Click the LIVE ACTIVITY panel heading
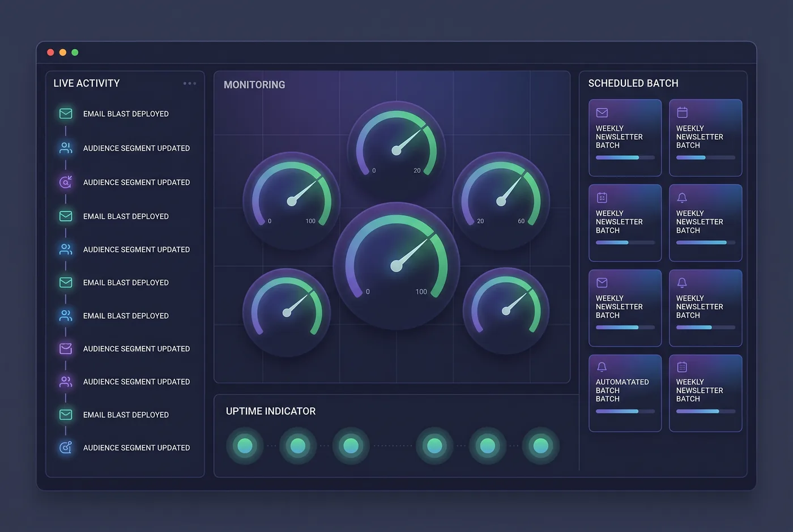The height and width of the screenshot is (532, 793). click(87, 83)
